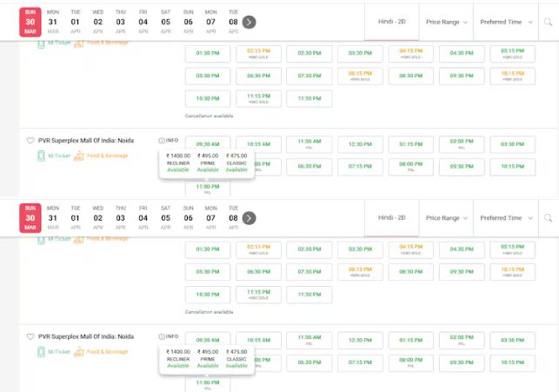
Task: Choose PVR Superplex 10:15 AM show, lower panel
Action: click(x=258, y=340)
